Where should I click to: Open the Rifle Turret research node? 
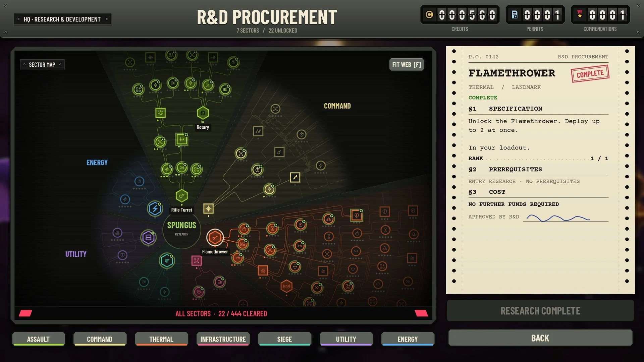click(x=181, y=196)
